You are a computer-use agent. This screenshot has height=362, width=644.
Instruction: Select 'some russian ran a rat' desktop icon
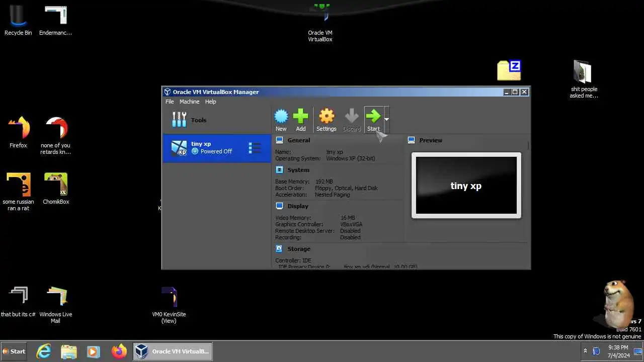(x=18, y=192)
